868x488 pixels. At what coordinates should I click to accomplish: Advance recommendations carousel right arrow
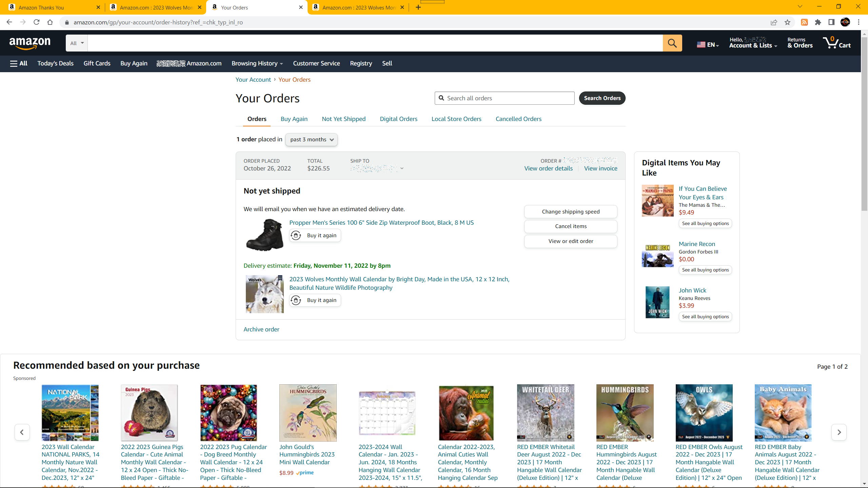click(839, 432)
